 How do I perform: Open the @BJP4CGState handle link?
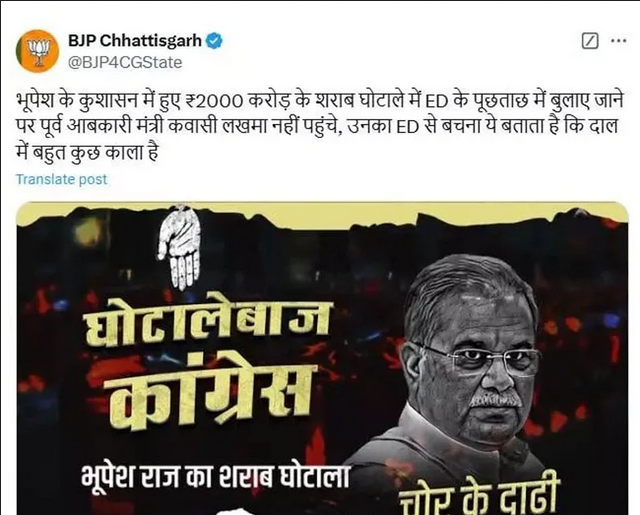pos(125,62)
